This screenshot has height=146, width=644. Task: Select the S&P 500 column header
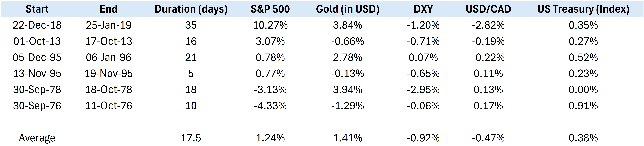point(270,9)
